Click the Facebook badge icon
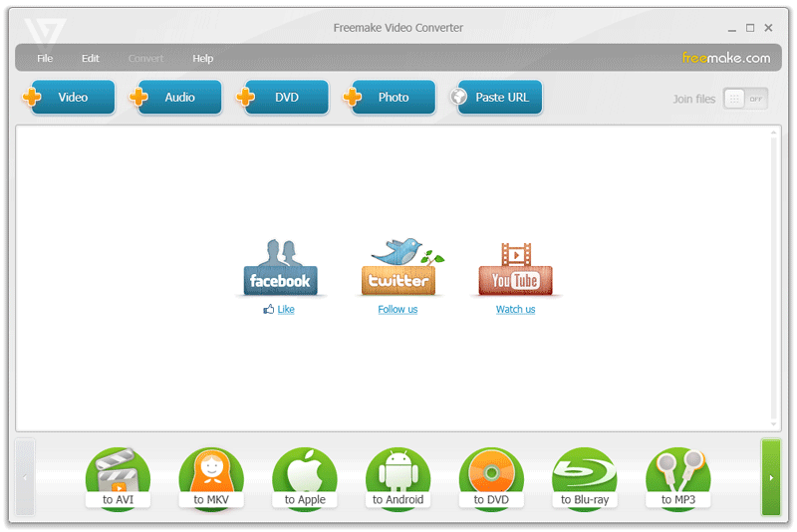 (x=280, y=267)
